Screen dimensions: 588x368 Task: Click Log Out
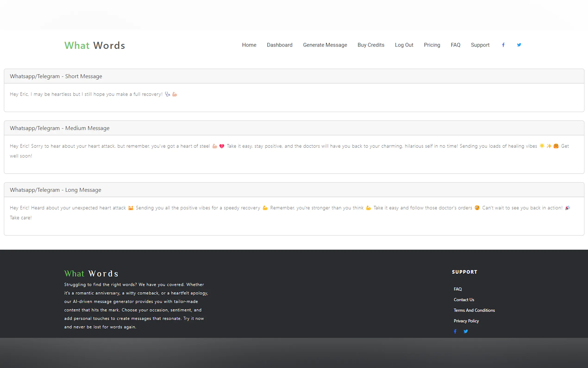(x=404, y=45)
